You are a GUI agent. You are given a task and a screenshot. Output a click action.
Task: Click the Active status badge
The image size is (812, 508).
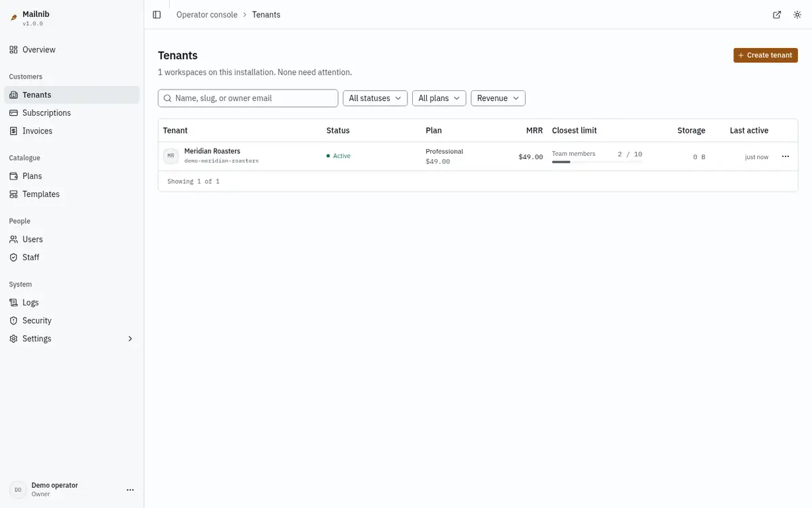pyautogui.click(x=338, y=156)
